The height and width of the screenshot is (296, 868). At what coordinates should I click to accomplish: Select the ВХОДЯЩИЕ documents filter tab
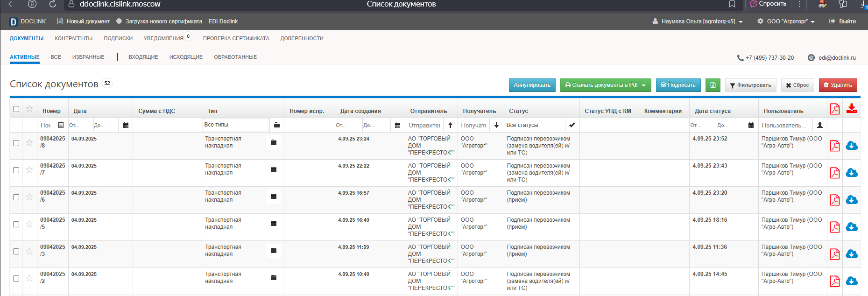coord(143,57)
